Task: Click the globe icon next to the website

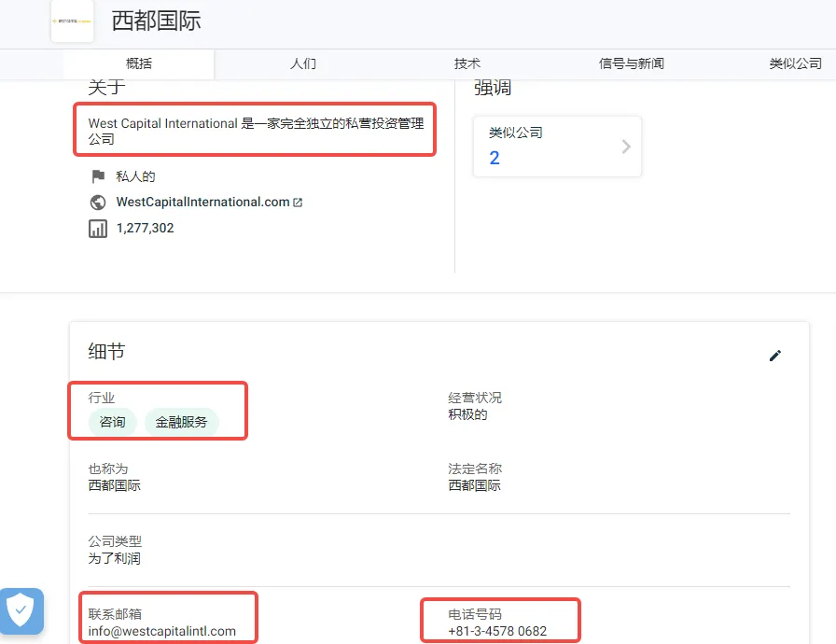Action: 98,203
